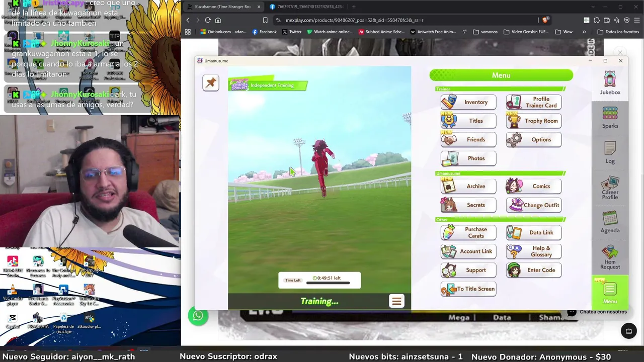
Task: Open the Comics section
Action: pos(534,186)
